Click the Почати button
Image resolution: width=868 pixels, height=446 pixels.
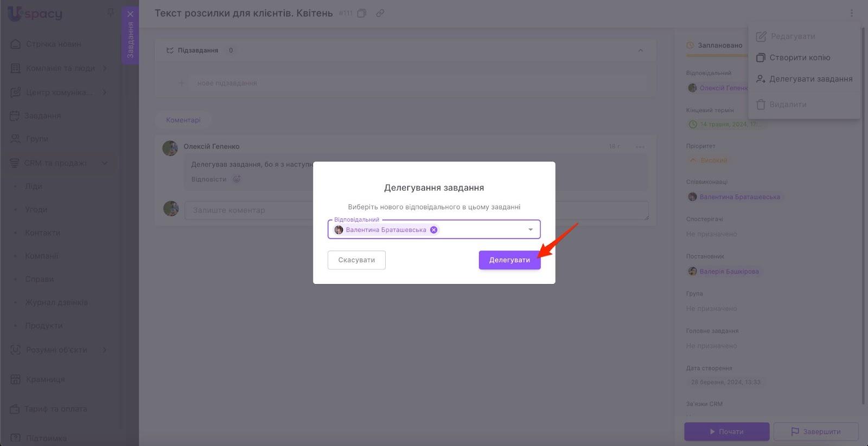pyautogui.click(x=727, y=432)
